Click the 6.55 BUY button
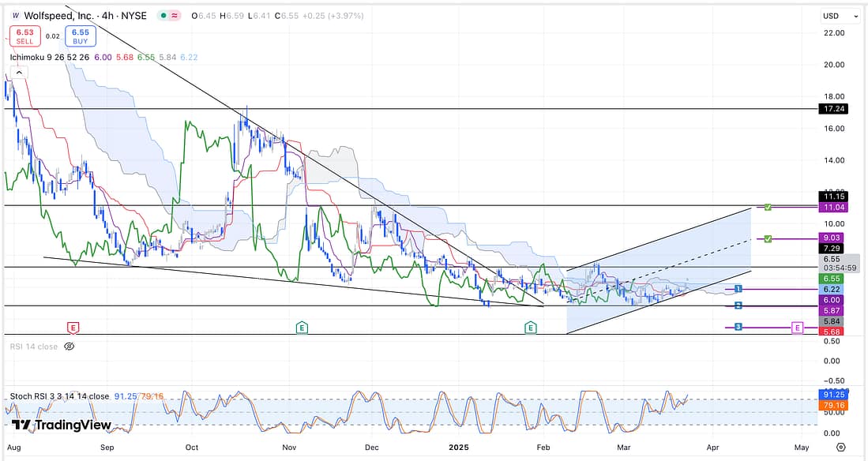Screen dimensions: 868x461 click(x=81, y=36)
